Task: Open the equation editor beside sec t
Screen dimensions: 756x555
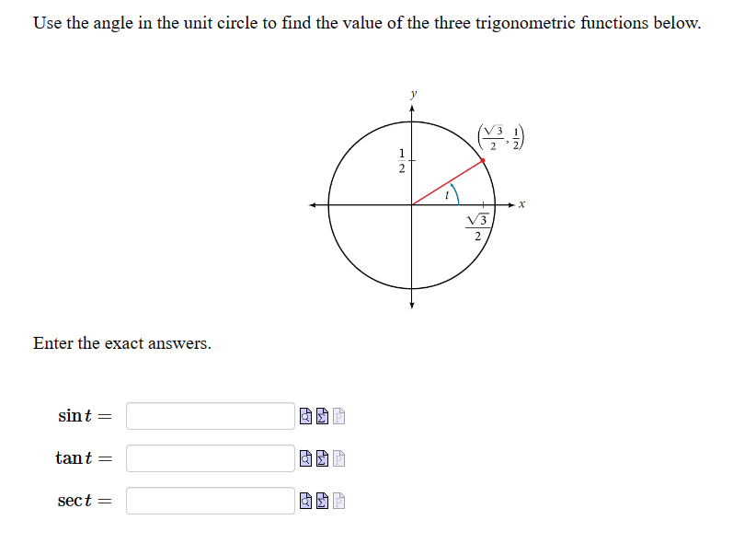Action: click(321, 501)
